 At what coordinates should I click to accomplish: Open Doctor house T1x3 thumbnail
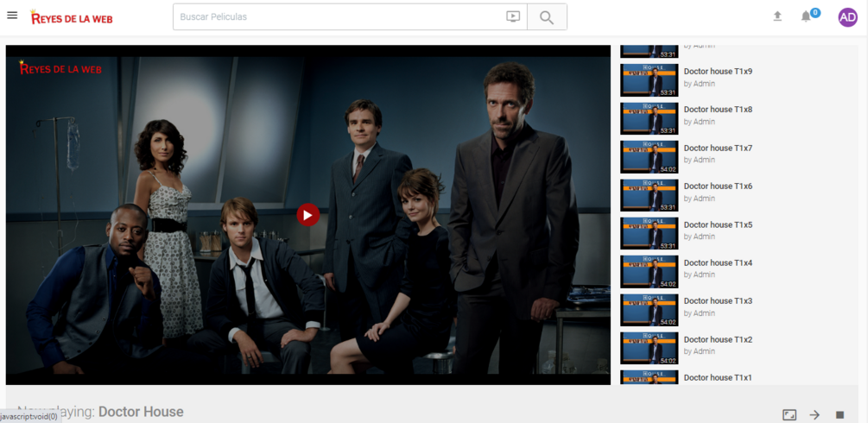649,310
